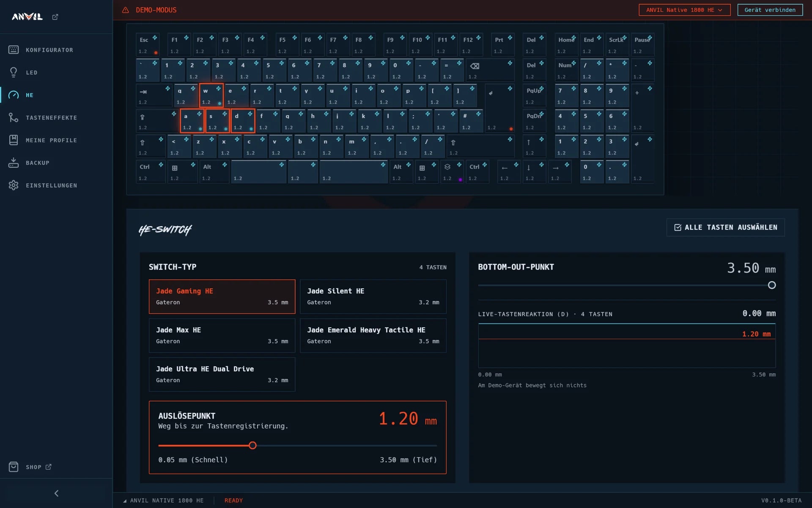Deselect the highlighted D key

[243, 121]
